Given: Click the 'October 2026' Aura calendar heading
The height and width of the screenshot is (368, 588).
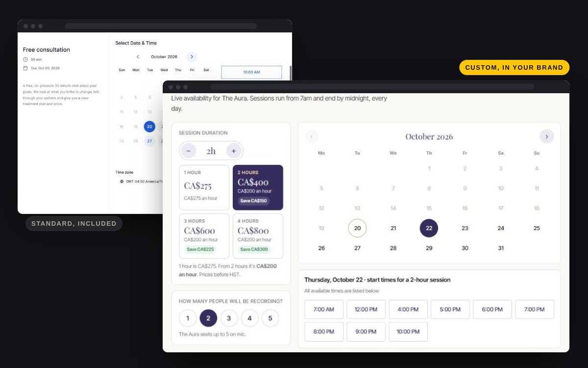Looking at the screenshot, I should 429,136.
